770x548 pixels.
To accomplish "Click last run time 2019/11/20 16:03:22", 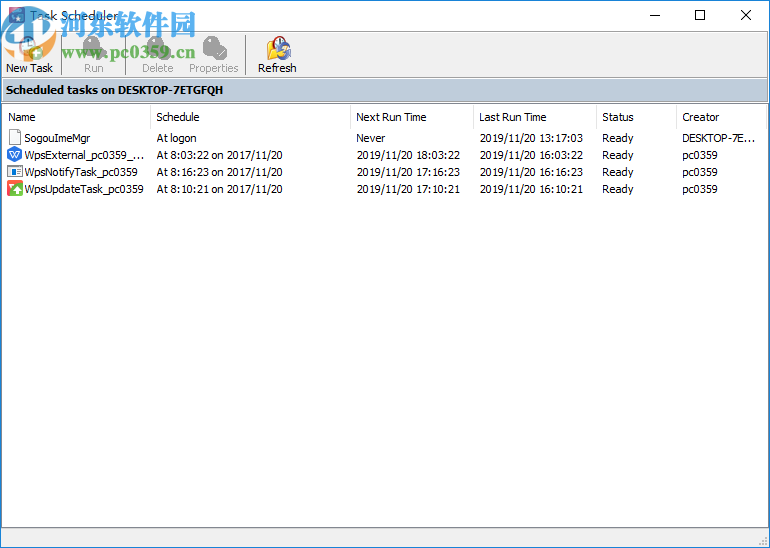I will (531, 155).
